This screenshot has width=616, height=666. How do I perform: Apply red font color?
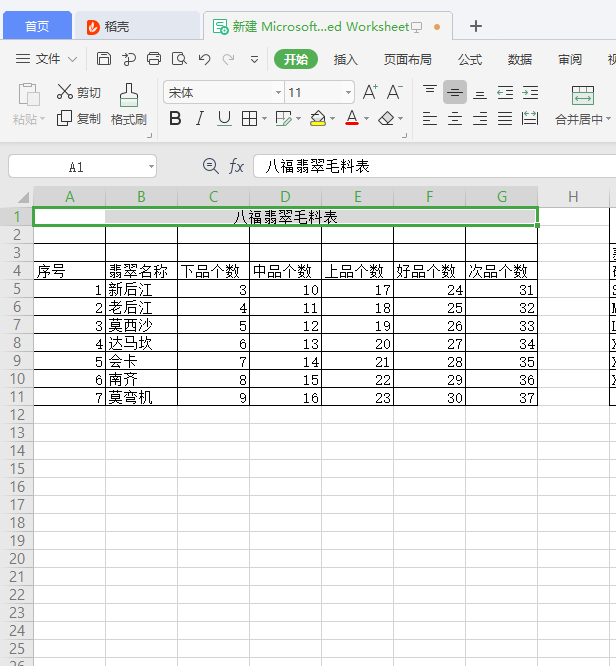(352, 118)
